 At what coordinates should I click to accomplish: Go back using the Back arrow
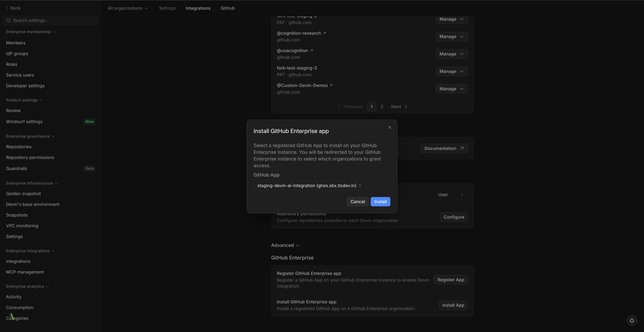[13, 8]
